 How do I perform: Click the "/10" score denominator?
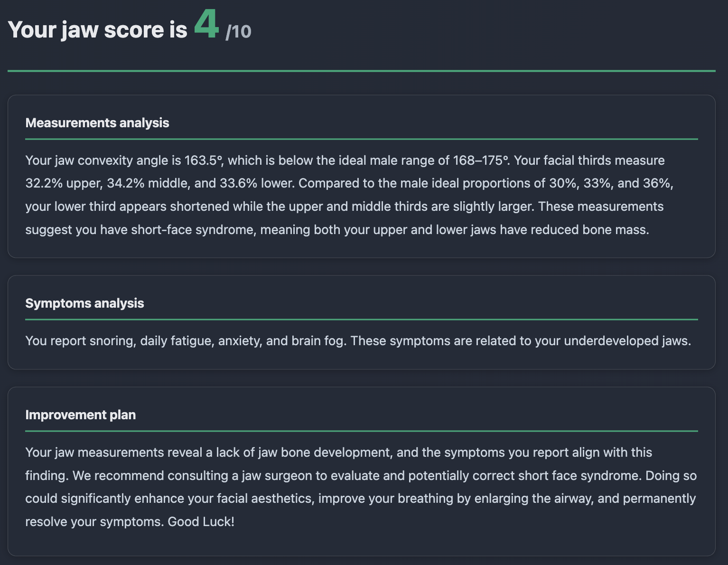[x=238, y=32]
